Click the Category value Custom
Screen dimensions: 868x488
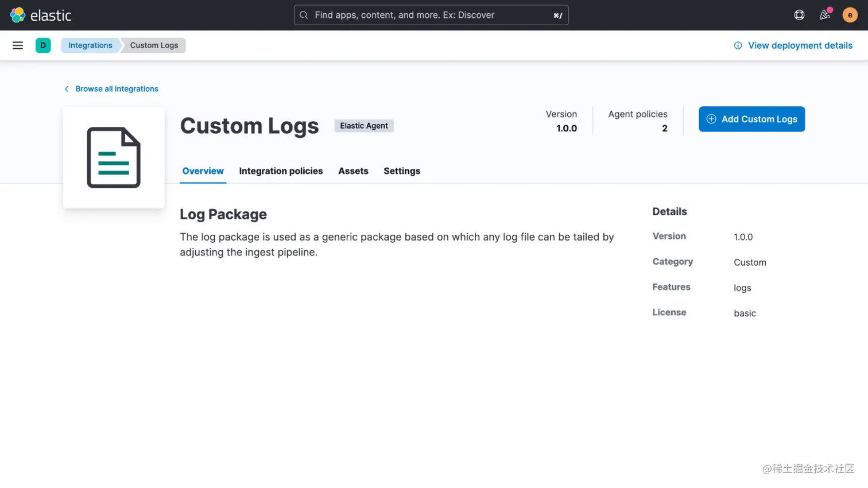click(x=750, y=262)
